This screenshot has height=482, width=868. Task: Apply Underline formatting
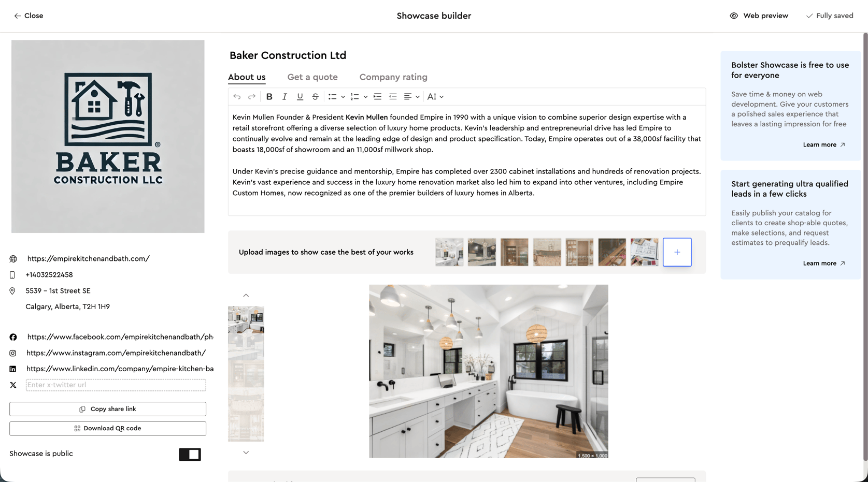click(300, 97)
